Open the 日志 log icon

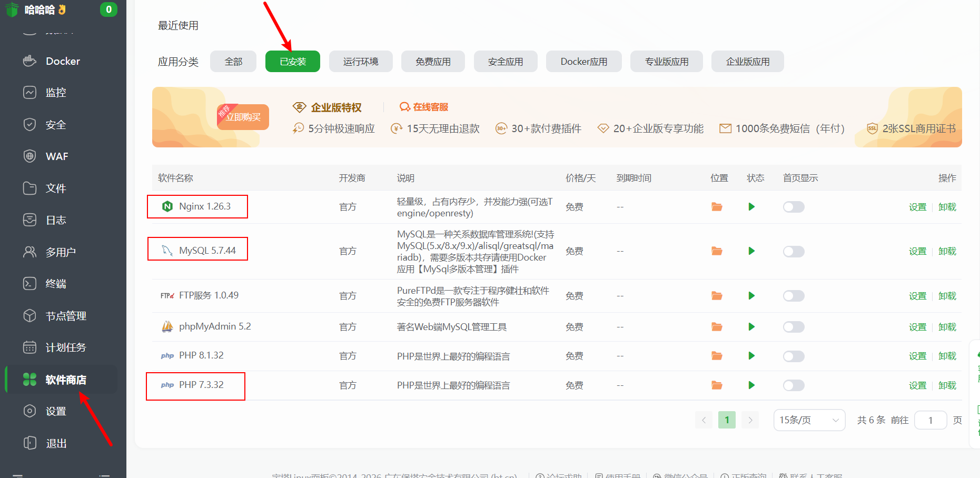29,220
